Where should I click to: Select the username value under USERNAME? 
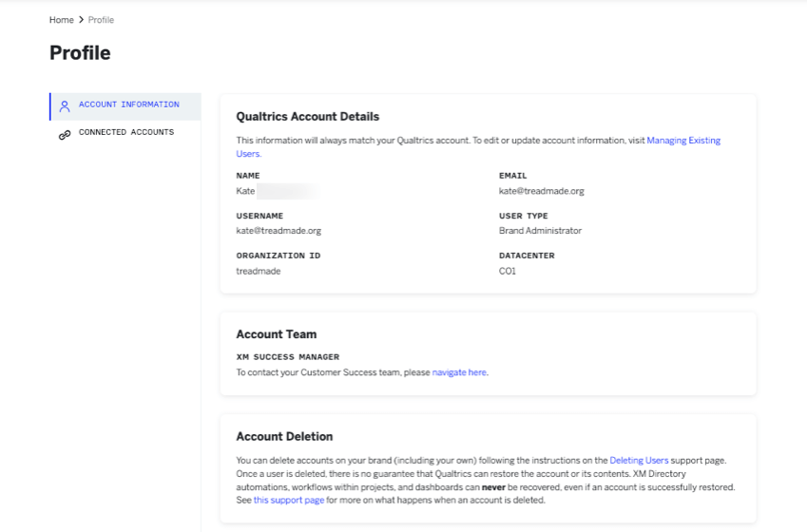(x=279, y=231)
